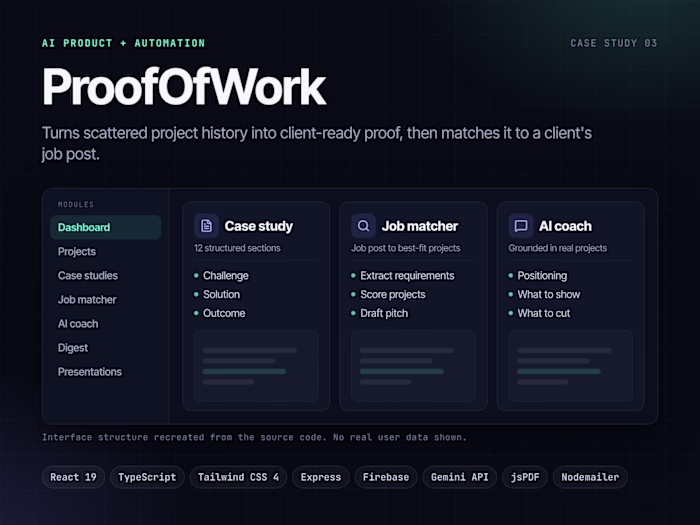Open AI coach in the sidebar
Screen dimensions: 700x525
coord(78,324)
